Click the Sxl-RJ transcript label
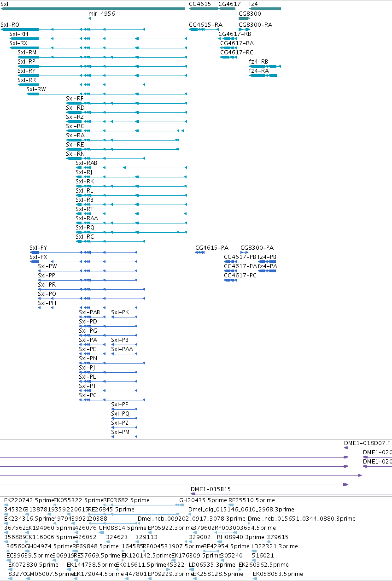 click(x=84, y=172)
